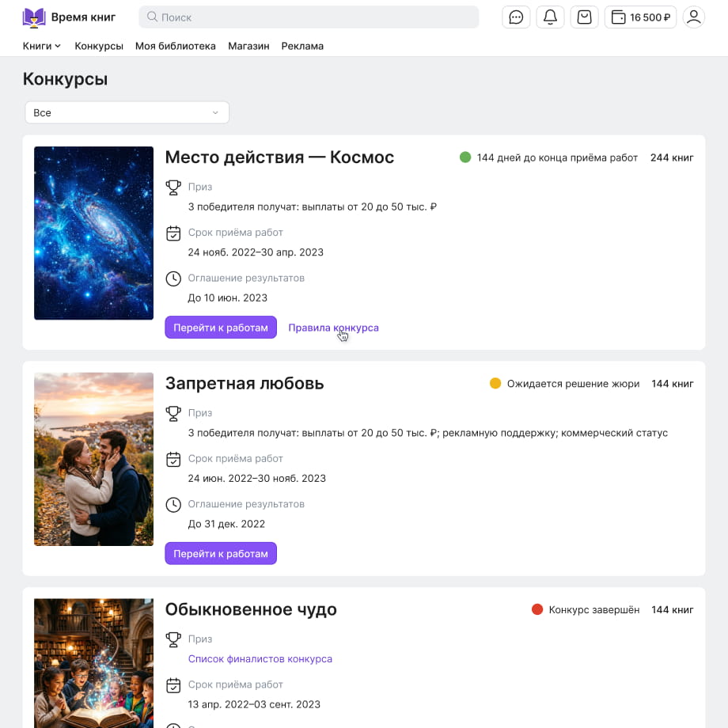Click Перейти к работам for Запретная любовь
This screenshot has height=728, width=728.
coord(221,553)
